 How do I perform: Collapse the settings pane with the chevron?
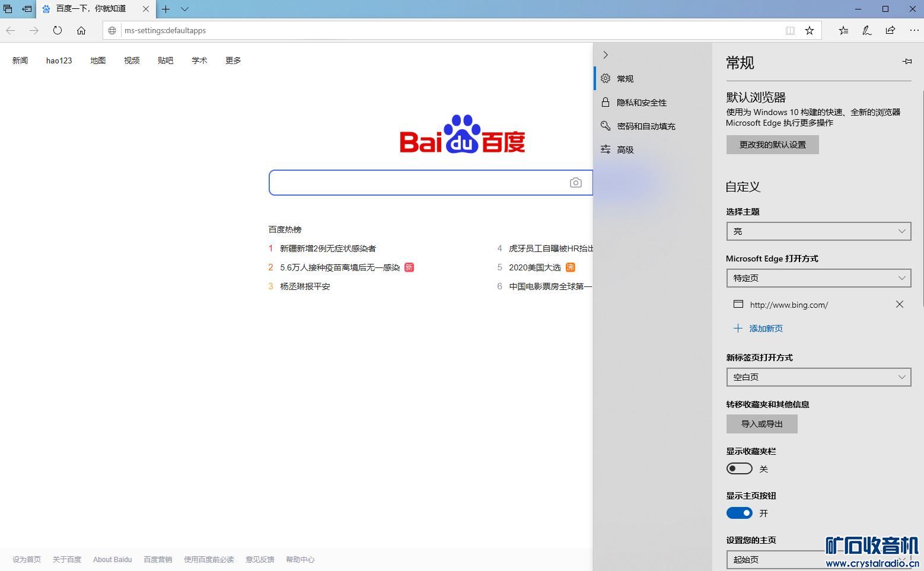click(606, 55)
